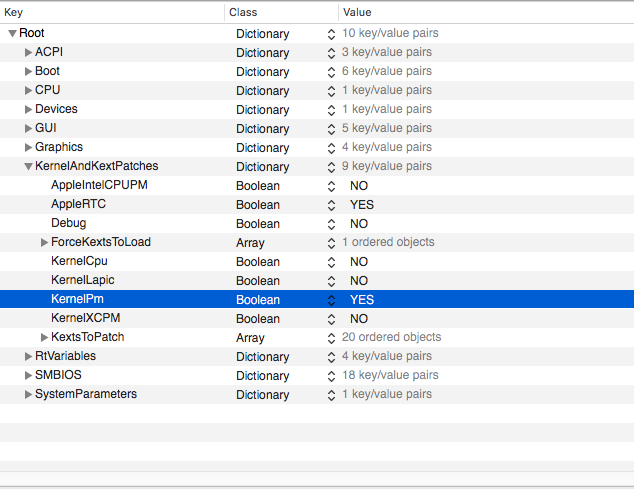Select the AppleRTC key
The width and height of the screenshot is (634, 489).
pyautogui.click(x=78, y=204)
